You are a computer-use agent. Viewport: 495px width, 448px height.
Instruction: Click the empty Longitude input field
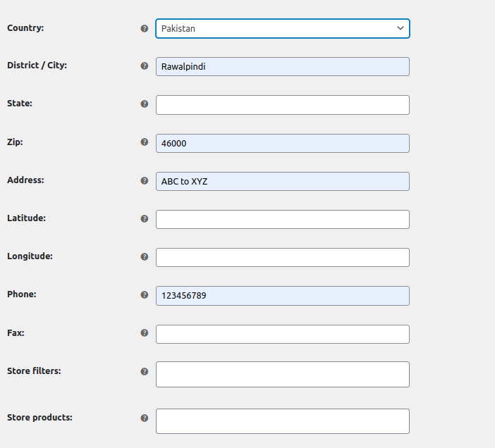[x=282, y=257]
